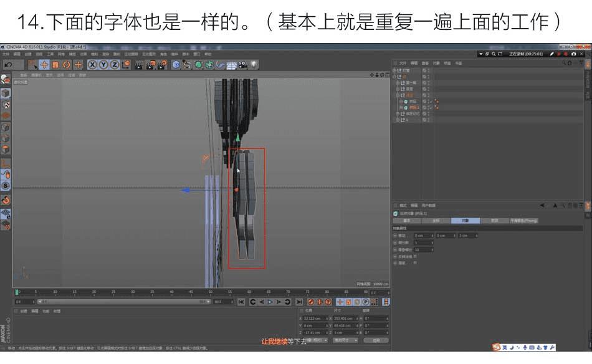
Task: Toggle the Z axis lock
Action: point(115,65)
